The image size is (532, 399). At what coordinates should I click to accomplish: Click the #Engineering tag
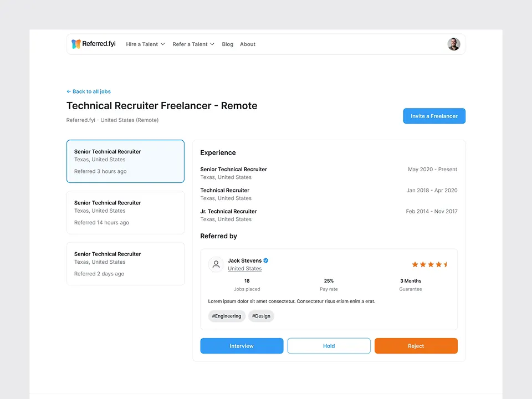(227, 316)
